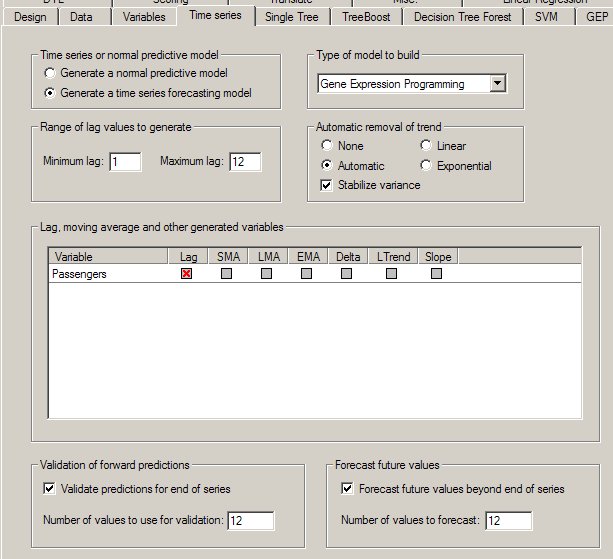This screenshot has width=613, height=559.
Task: Click the Slope column header
Action: pyautogui.click(x=438, y=257)
